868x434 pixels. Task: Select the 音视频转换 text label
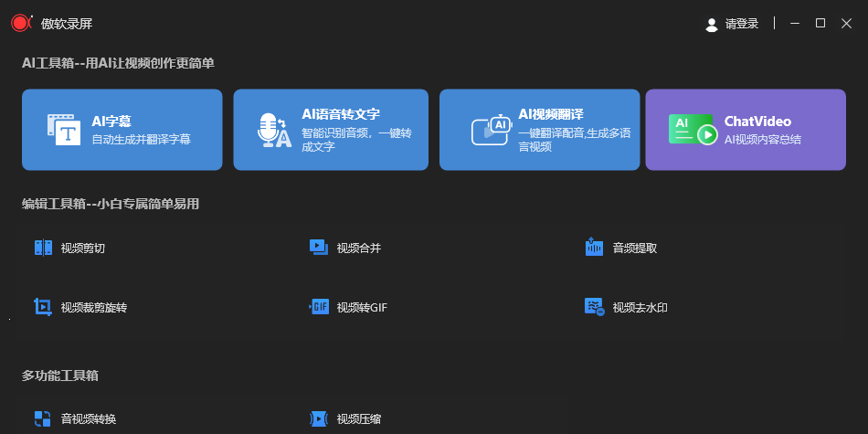[89, 419]
